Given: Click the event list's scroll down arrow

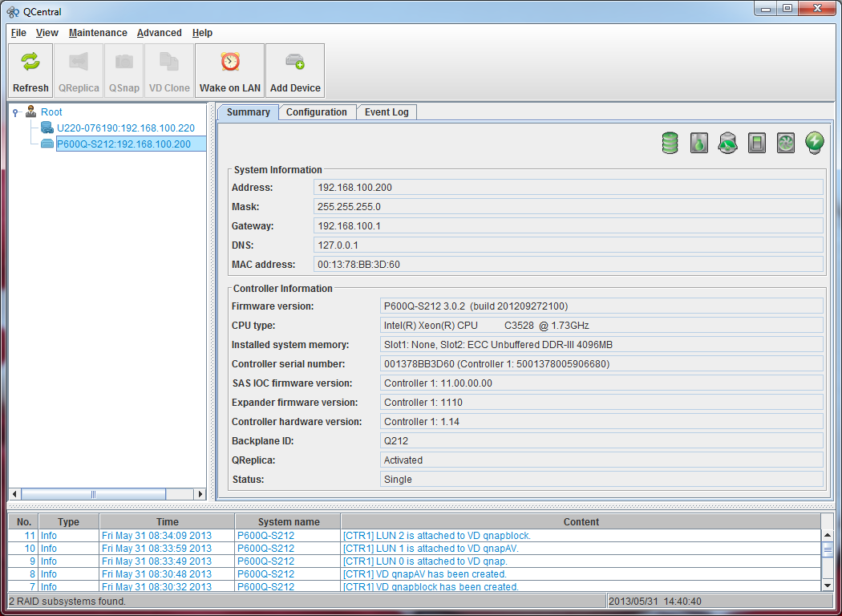Looking at the screenshot, I should pos(828,585).
